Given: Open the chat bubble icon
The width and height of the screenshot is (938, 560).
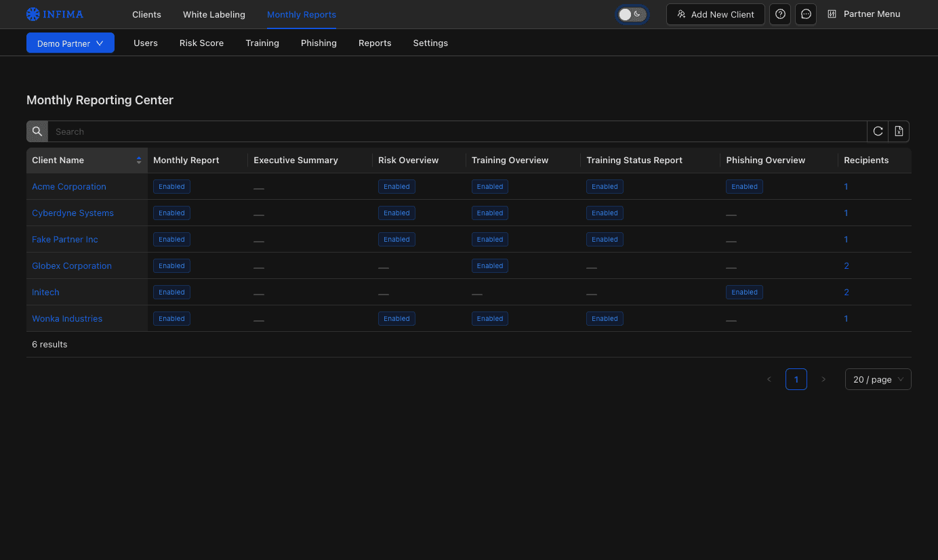Looking at the screenshot, I should coord(806,14).
